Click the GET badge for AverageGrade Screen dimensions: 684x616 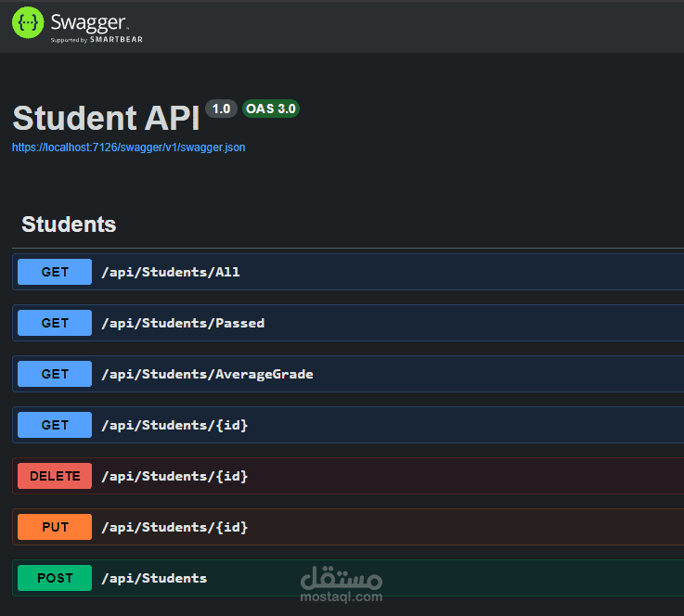pos(55,374)
